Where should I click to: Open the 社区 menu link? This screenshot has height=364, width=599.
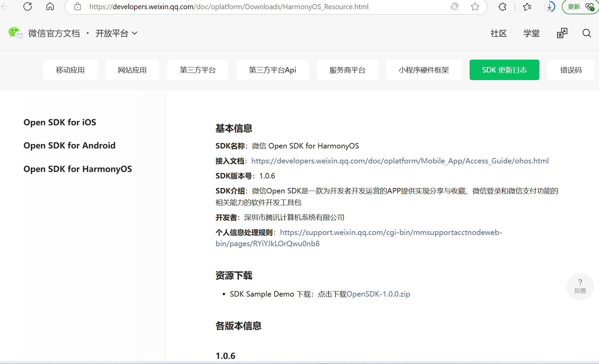coord(499,33)
